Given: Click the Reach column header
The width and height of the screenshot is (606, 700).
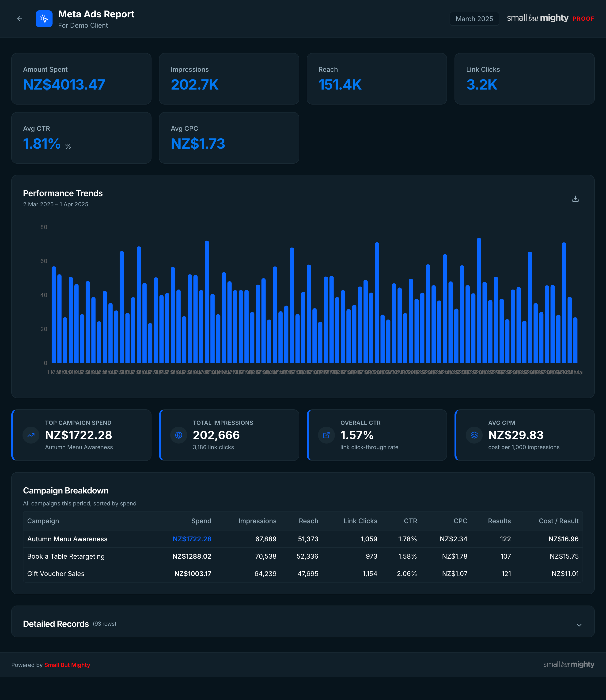Looking at the screenshot, I should 308,521.
